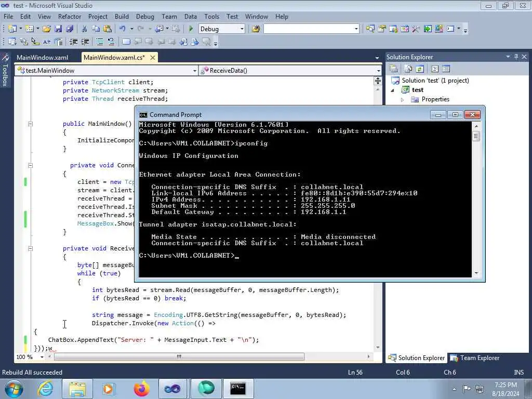This screenshot has width=532, height=399.
Task: Close the MainWindow.xaml.cs tab
Action: pyautogui.click(x=153, y=57)
